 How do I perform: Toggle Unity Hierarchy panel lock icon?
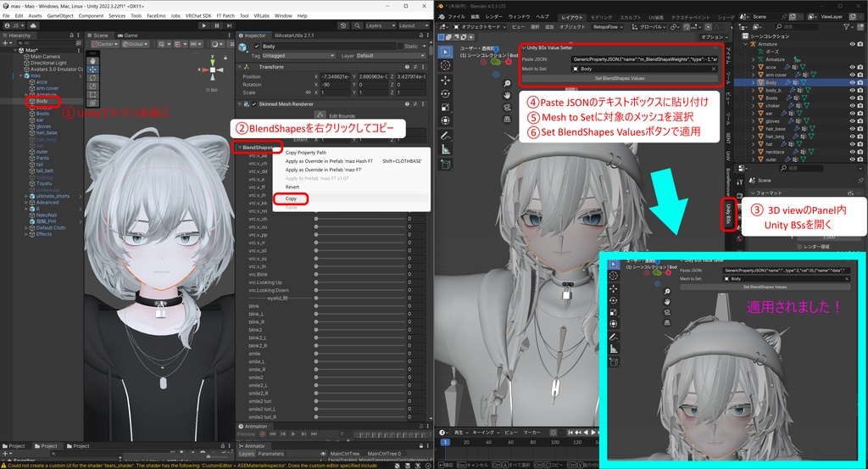coord(71,35)
